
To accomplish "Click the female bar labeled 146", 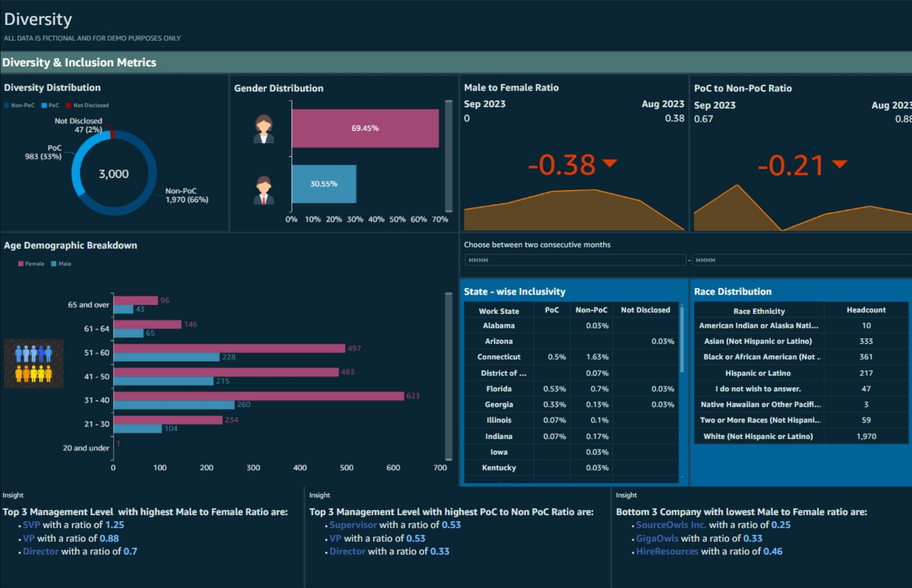I will click(x=147, y=324).
